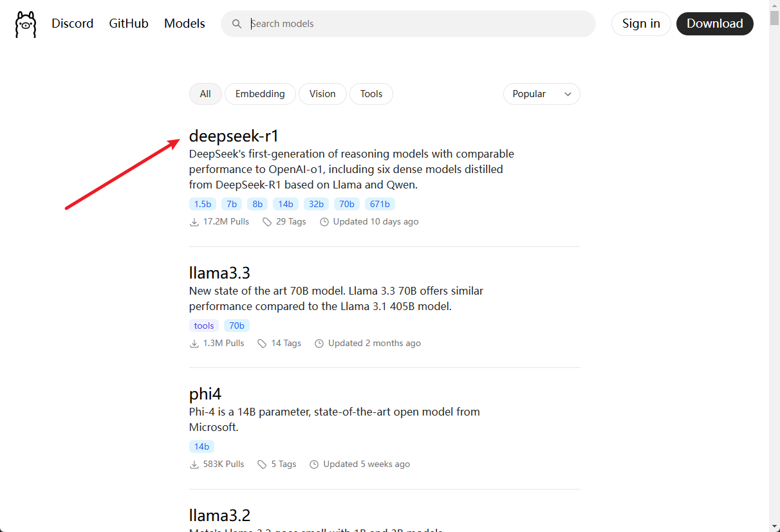Go to the GitHub navigation link
The width and height of the screenshot is (780, 532).
(x=129, y=24)
